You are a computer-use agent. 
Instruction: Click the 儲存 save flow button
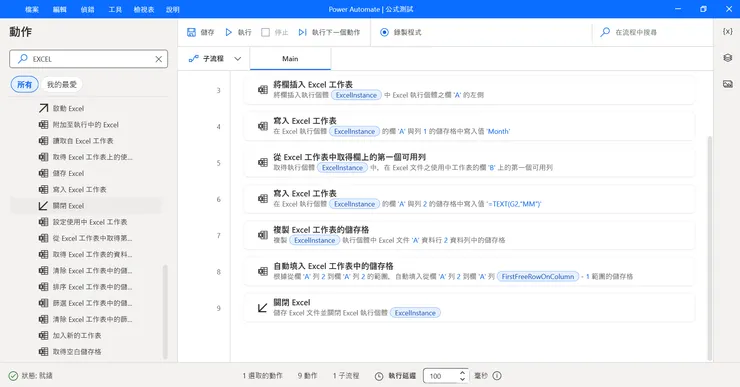pyautogui.click(x=201, y=32)
